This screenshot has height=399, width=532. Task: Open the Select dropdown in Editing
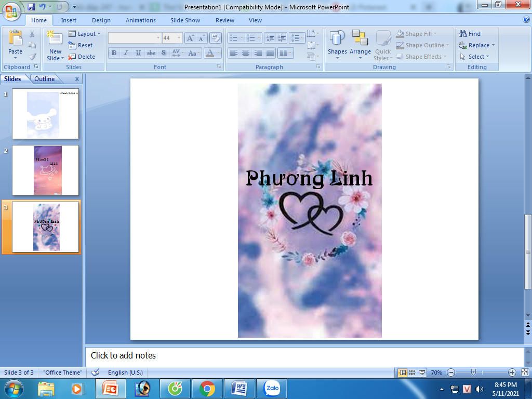pos(475,57)
